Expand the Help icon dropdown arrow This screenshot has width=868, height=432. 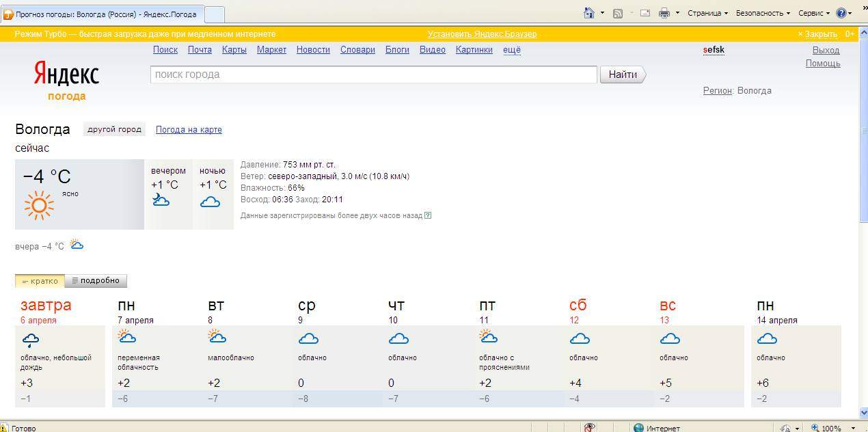tap(850, 13)
